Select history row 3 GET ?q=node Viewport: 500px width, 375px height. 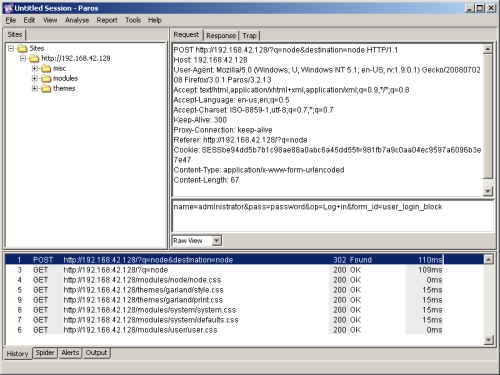tap(244, 270)
